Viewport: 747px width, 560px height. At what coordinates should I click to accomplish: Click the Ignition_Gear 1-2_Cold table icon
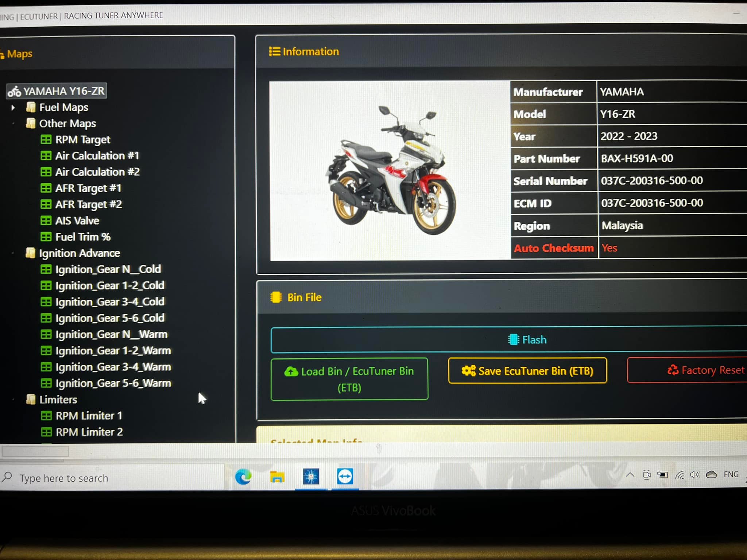point(46,285)
